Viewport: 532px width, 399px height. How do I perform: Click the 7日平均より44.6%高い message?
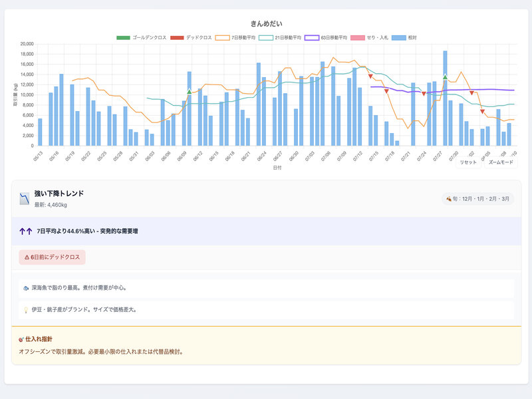(x=87, y=231)
